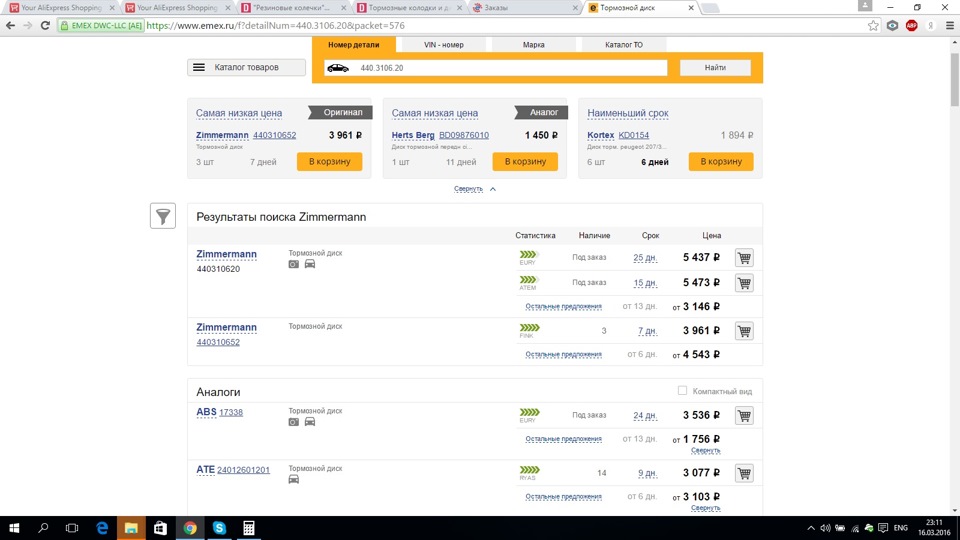
Task: Expand Остальные предложения for Zimmermann 440310652
Action: [563, 354]
